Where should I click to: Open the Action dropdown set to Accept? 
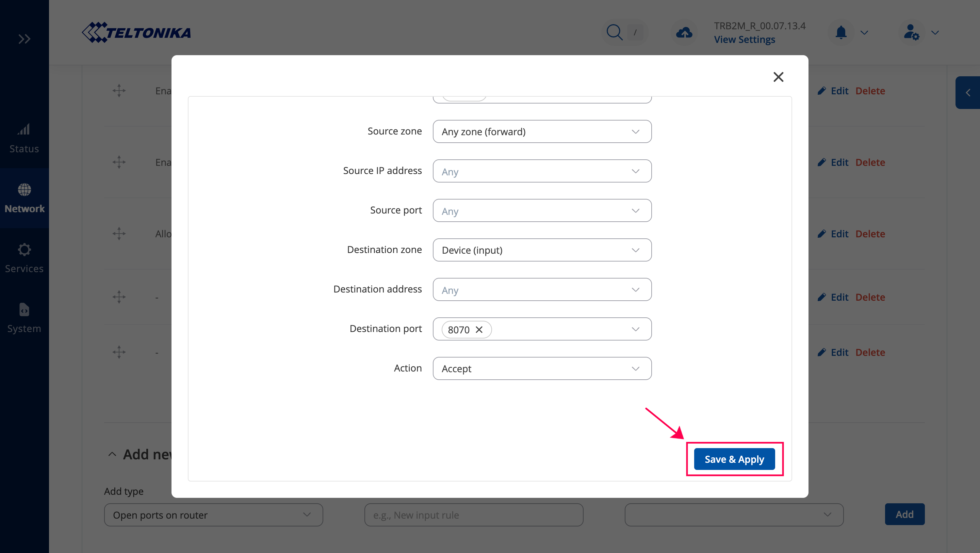click(x=542, y=368)
